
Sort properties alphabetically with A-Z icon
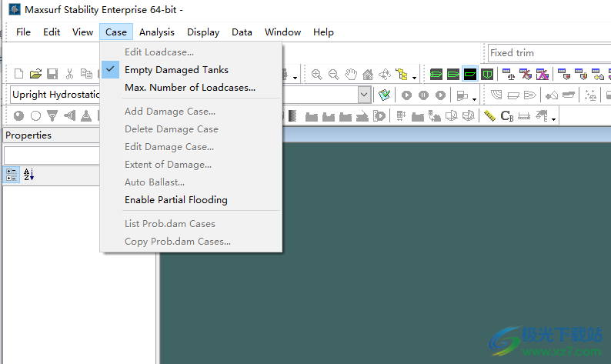28,175
